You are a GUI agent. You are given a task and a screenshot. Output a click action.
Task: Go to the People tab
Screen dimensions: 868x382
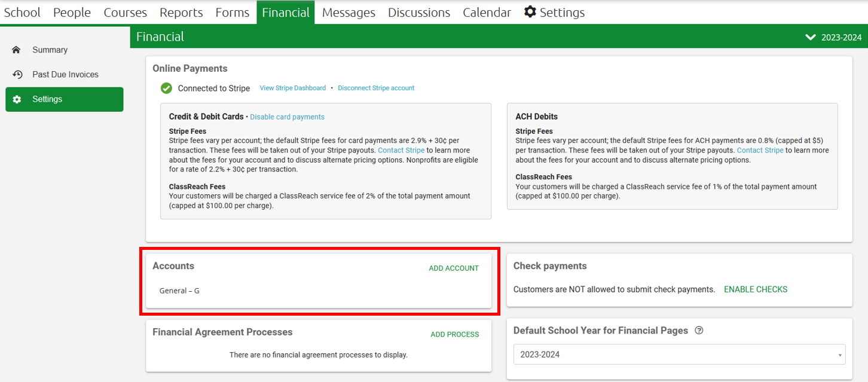pos(72,12)
